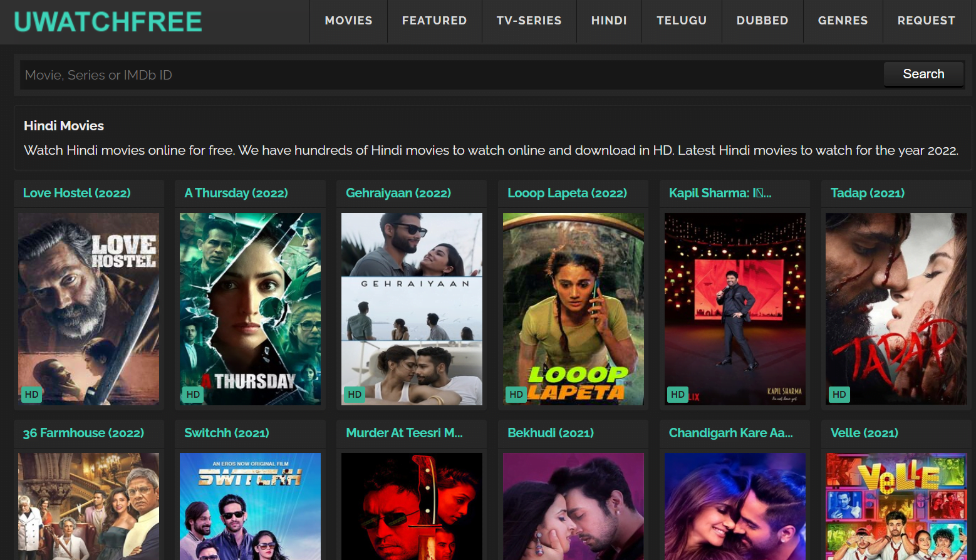This screenshot has width=976, height=560.
Task: Click the Hindi Movies heading
Action: point(64,126)
